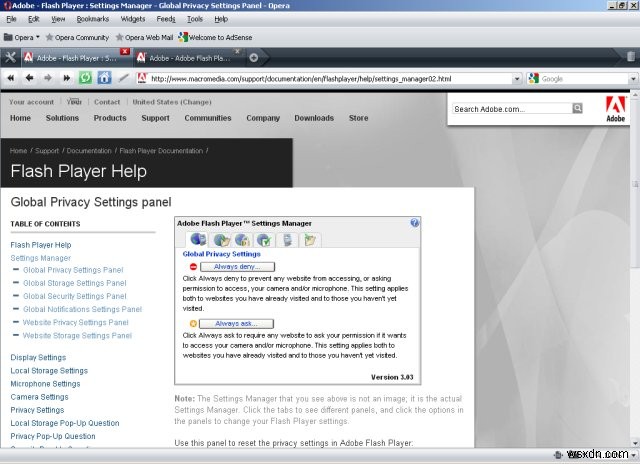Open the Downloads navigation item
This screenshot has width=640, height=464.
click(314, 118)
